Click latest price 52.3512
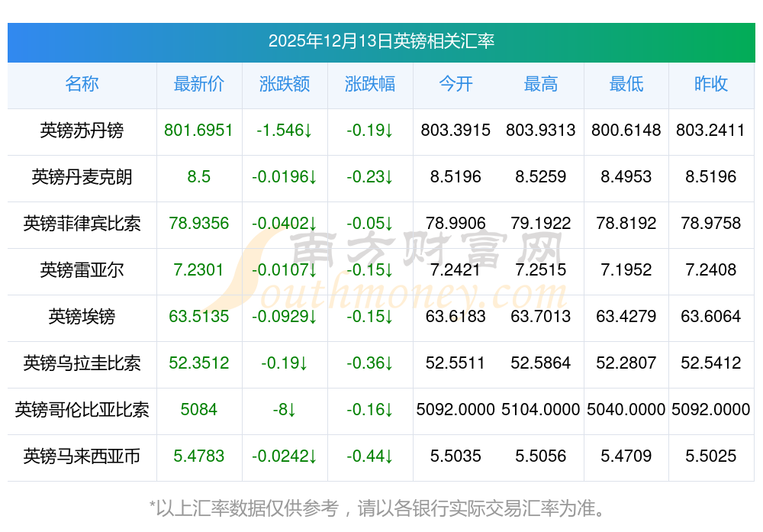The height and width of the screenshot is (532, 763). 198,363
